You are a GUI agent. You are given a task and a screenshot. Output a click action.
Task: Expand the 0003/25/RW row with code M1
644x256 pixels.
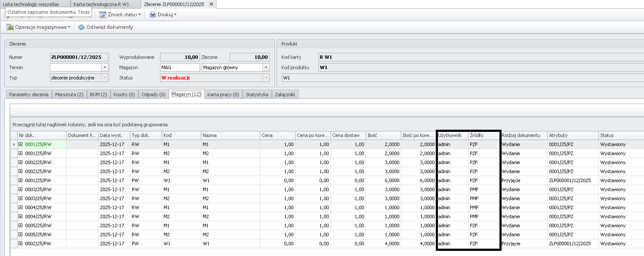tap(20, 189)
